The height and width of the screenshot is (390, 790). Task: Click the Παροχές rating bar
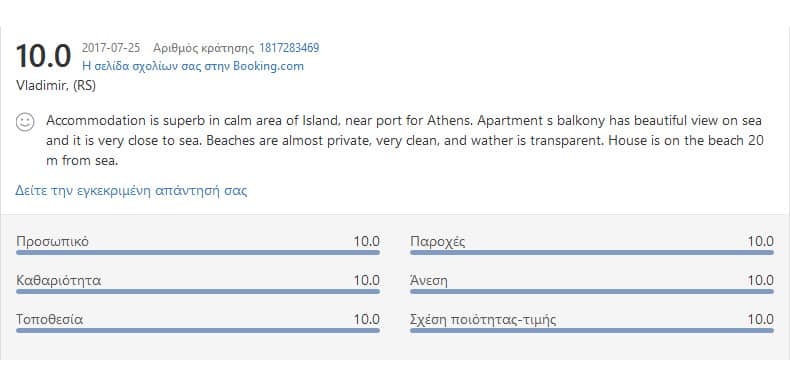point(591,252)
